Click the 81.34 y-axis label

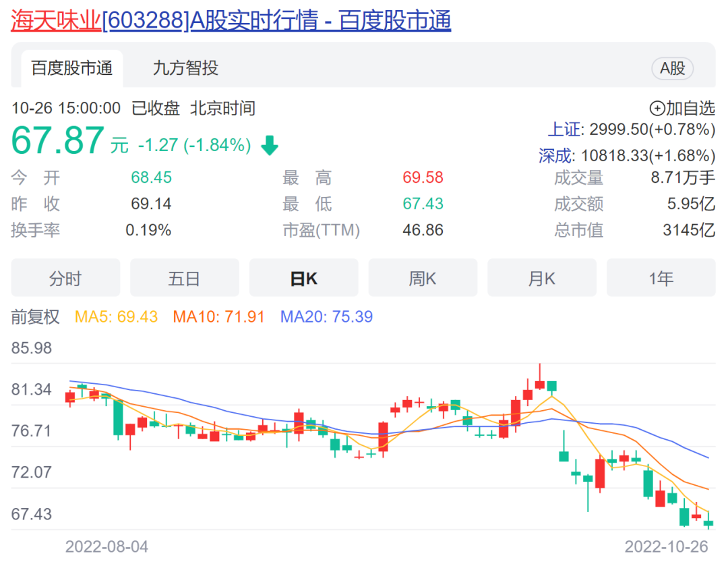click(32, 389)
